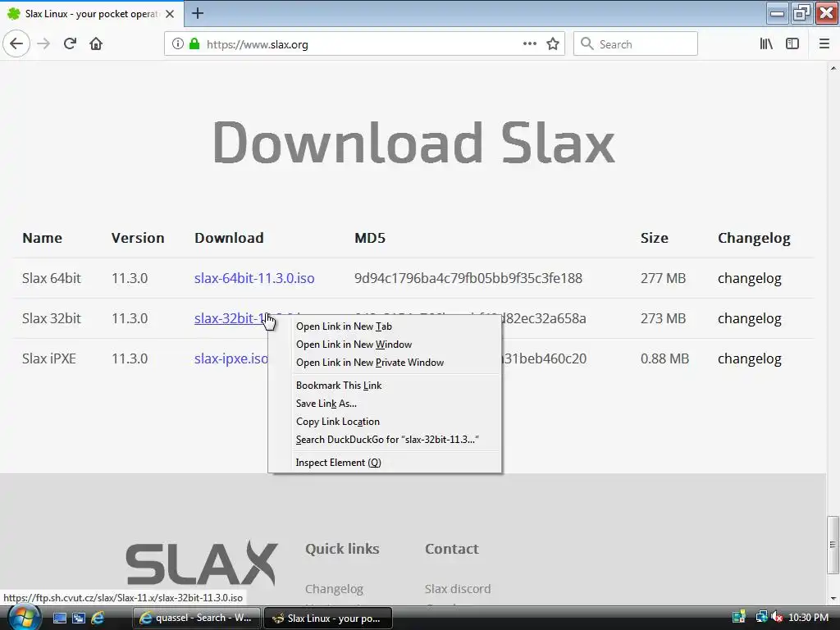Click the Forward navigation arrow
Image resolution: width=840 pixels, height=630 pixels.
pyautogui.click(x=43, y=44)
